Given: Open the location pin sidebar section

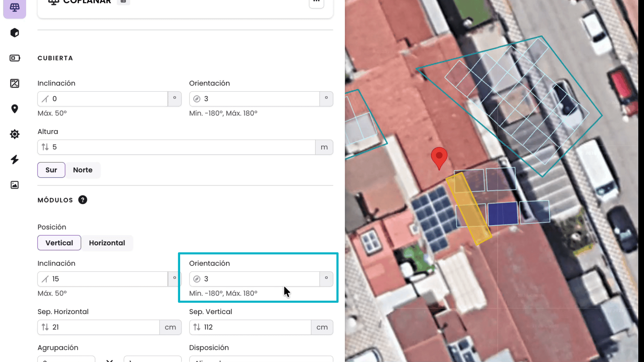Looking at the screenshot, I should coord(14,109).
